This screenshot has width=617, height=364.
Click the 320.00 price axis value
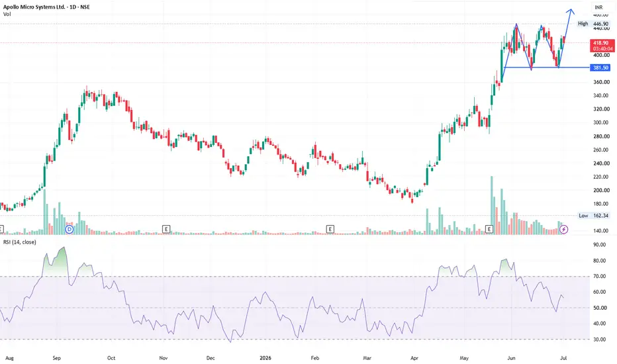(x=601, y=109)
